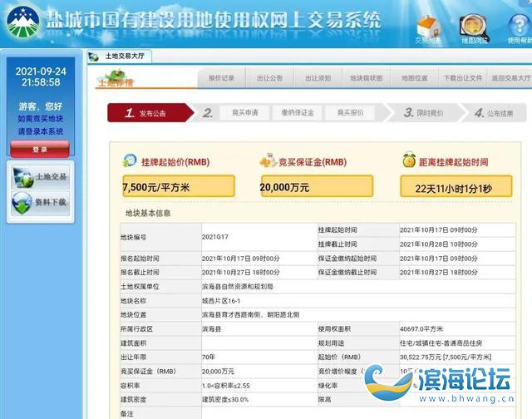This screenshot has height=419, width=532.
Task: Click the 挂牌起始价 price tag icon
Action: pos(131,160)
